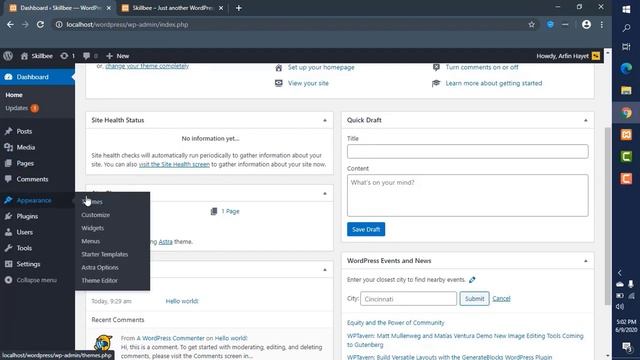Image resolution: width=640 pixels, height=360 pixels.
Task: Select Starter Templates in Appearance flyout
Action: (104, 254)
